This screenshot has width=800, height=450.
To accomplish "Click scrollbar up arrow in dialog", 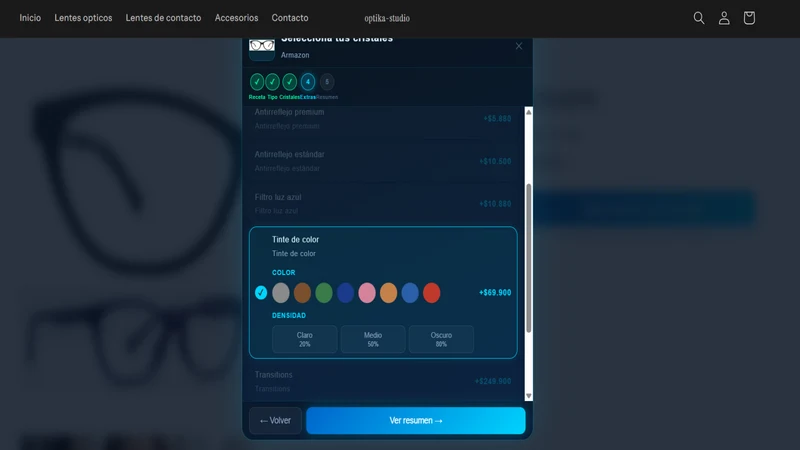I will [x=529, y=112].
